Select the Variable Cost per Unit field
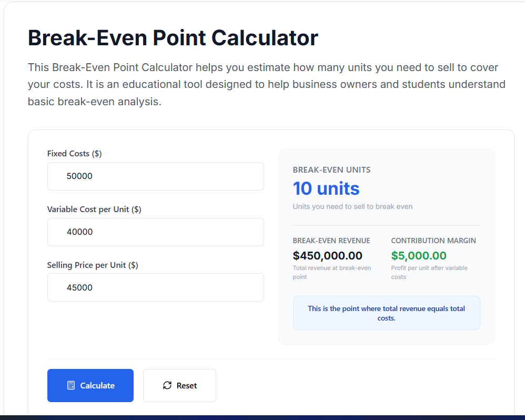The height and width of the screenshot is (420, 525). pos(155,232)
